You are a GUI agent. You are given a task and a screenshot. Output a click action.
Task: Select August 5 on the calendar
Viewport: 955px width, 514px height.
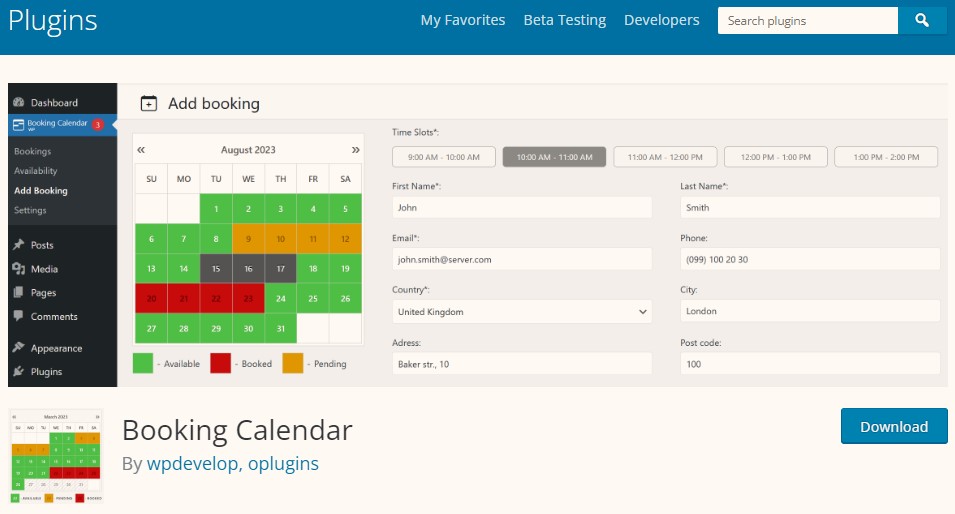345,209
